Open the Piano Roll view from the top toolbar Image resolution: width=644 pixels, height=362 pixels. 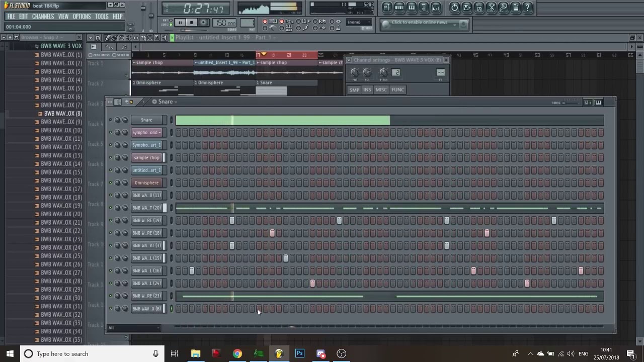[412, 7]
